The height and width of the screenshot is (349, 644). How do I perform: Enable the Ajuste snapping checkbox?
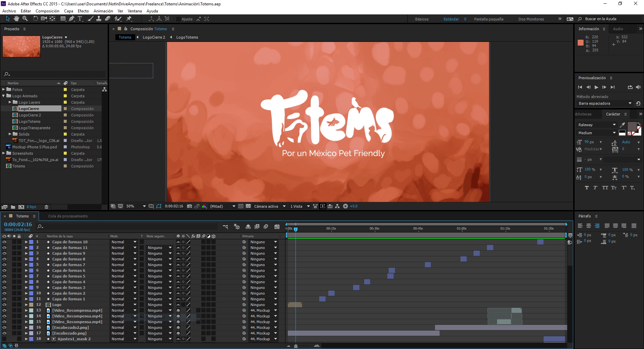pyautogui.click(x=178, y=19)
